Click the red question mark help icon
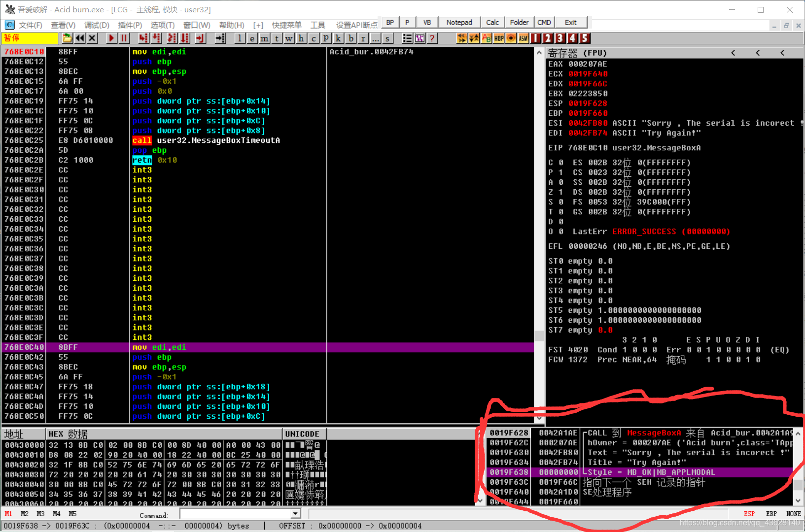 click(x=432, y=38)
